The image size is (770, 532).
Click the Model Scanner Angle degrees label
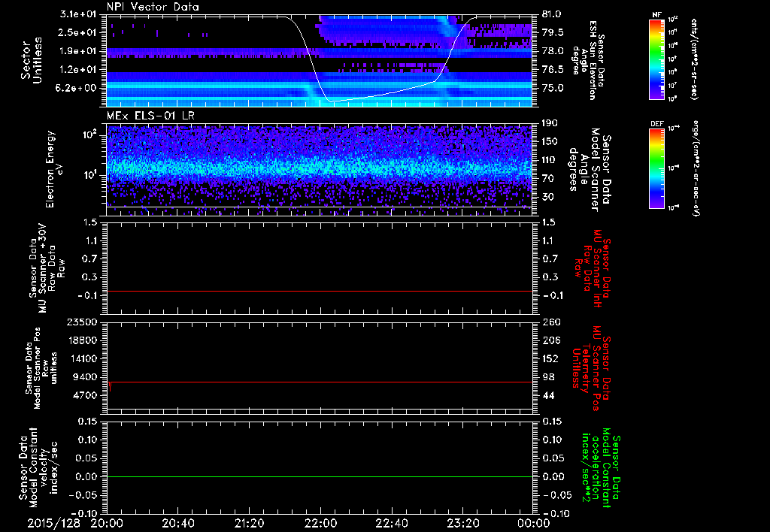coord(590,169)
